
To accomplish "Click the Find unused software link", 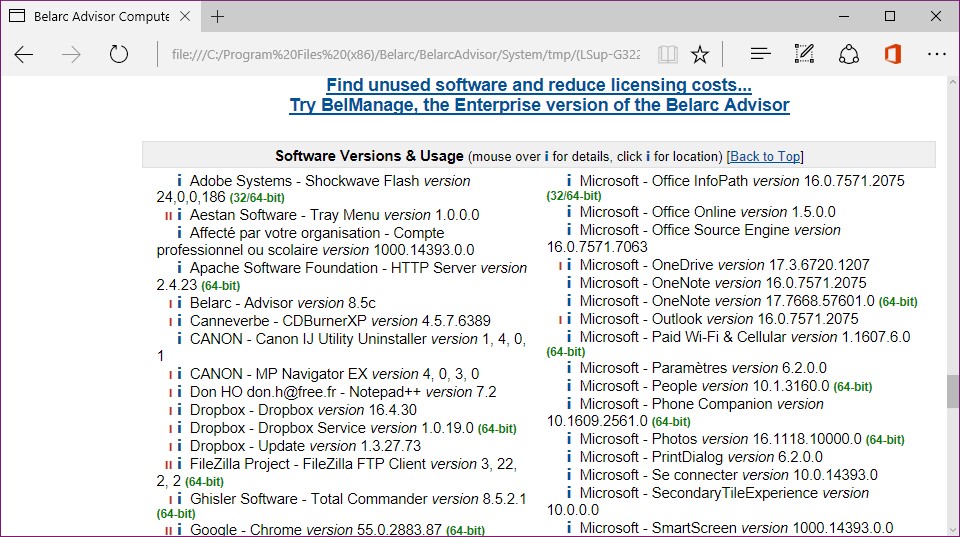I will [539, 86].
